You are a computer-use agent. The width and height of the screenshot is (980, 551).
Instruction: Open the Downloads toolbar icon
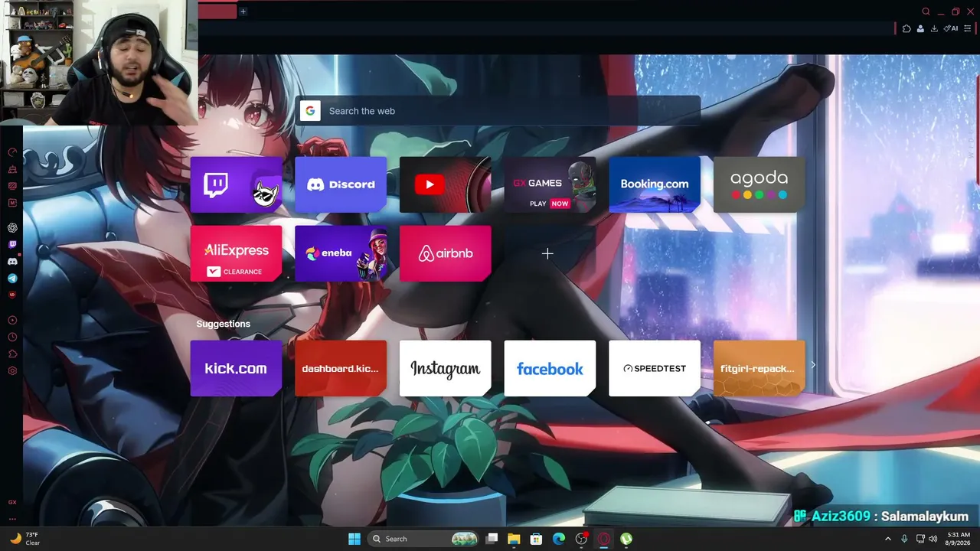pos(934,29)
